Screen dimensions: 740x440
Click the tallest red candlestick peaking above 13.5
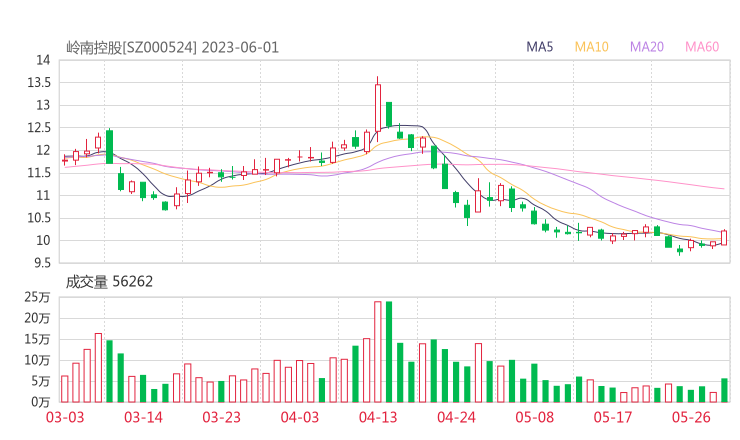click(378, 108)
